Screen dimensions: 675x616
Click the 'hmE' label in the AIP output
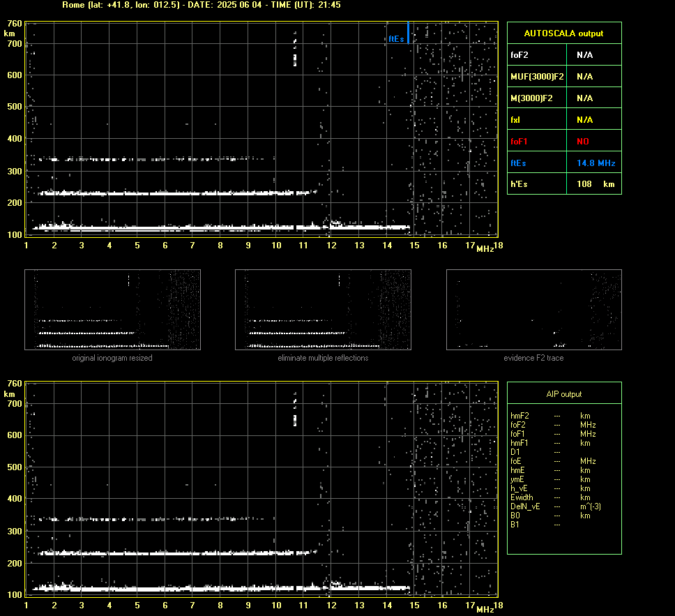point(518,470)
